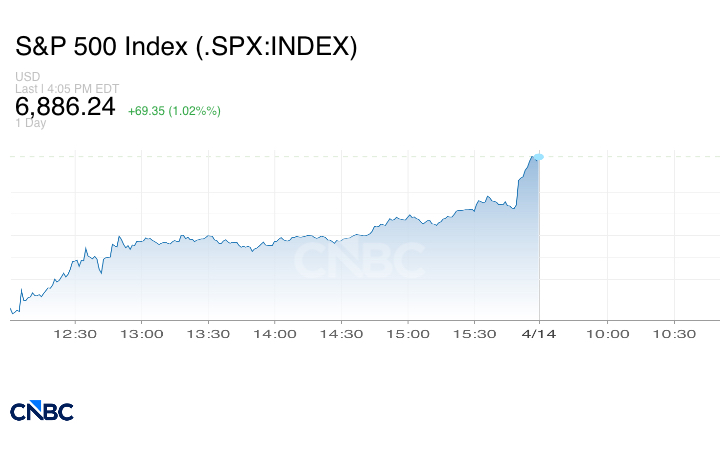Click the 14:30 time axis label

(x=341, y=334)
